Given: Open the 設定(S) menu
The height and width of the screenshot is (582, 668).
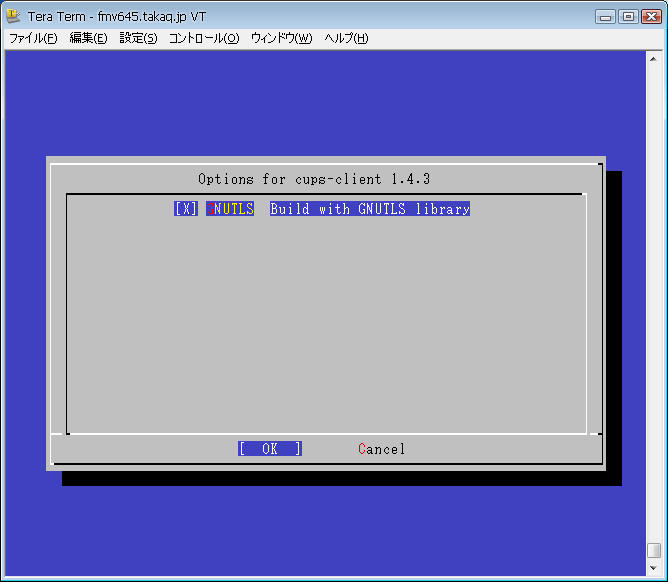Looking at the screenshot, I should click(138, 38).
